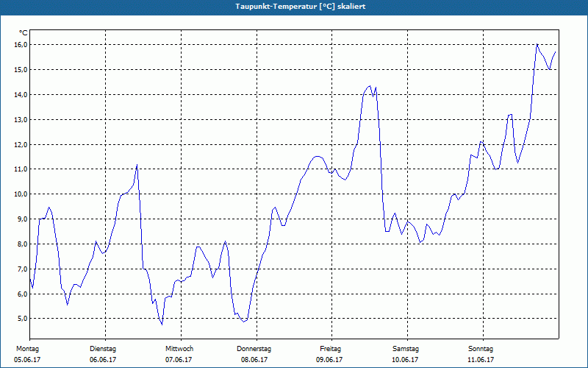The height and width of the screenshot is (368, 588).
Task: Click the curve's lowest dip on Dienstag
Action: (162, 324)
